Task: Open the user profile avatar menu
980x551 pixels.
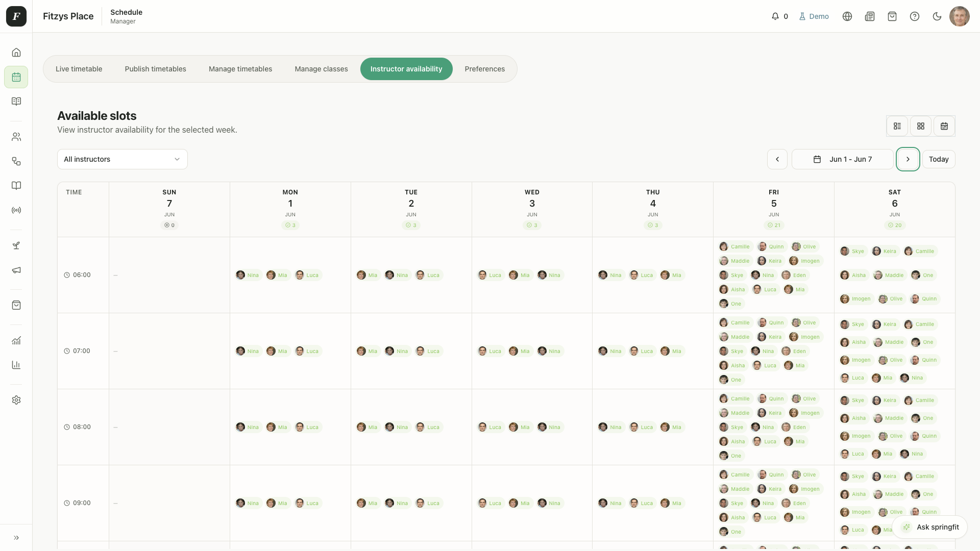Action: click(x=960, y=16)
